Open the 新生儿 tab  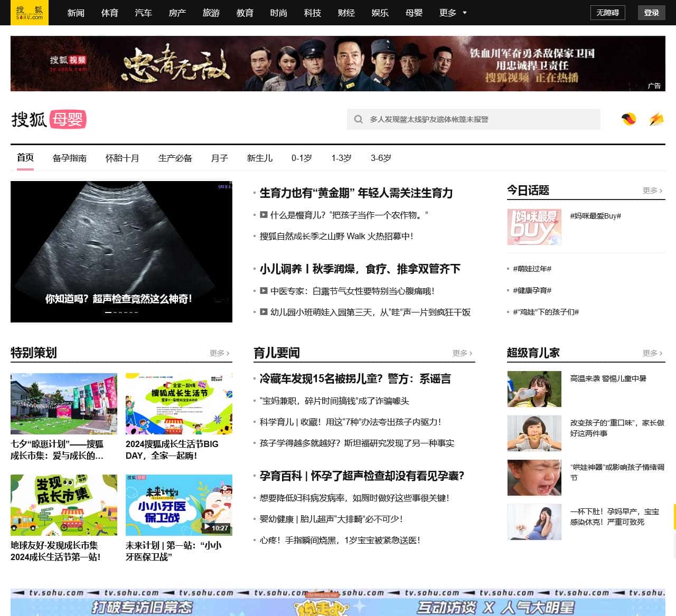260,158
